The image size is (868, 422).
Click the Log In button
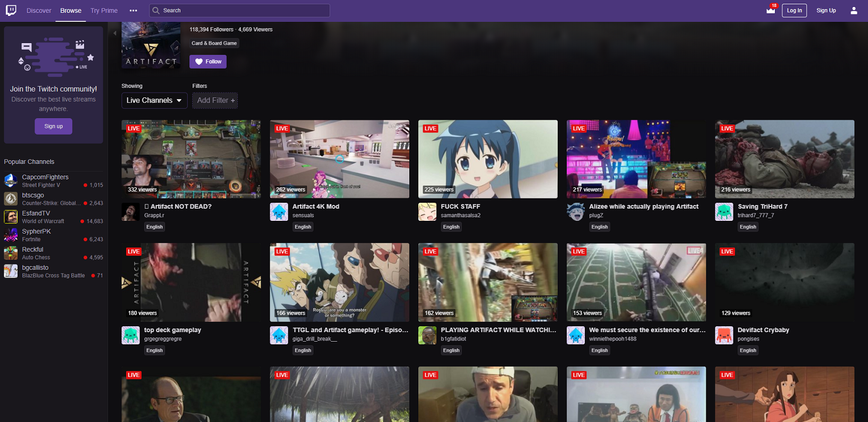point(794,10)
